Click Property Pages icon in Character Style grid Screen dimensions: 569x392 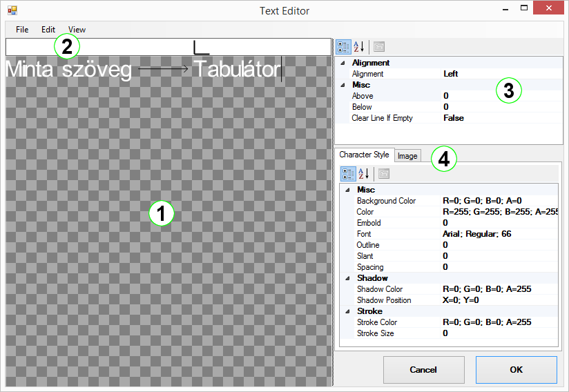384,174
